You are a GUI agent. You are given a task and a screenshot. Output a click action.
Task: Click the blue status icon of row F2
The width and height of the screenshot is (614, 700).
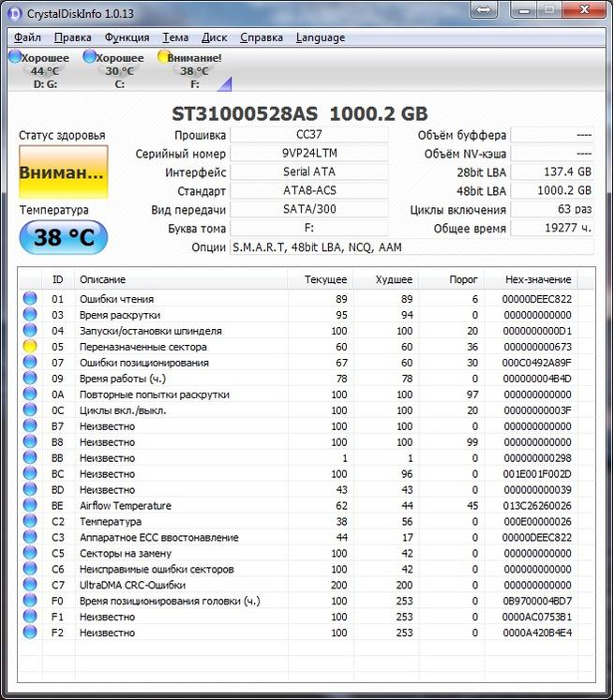pyautogui.click(x=30, y=633)
